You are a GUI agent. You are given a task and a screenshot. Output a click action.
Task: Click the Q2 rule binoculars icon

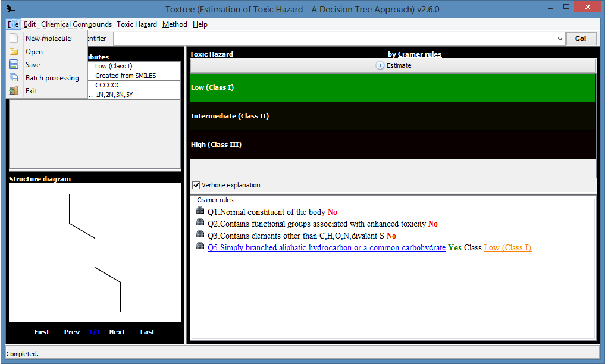click(200, 222)
